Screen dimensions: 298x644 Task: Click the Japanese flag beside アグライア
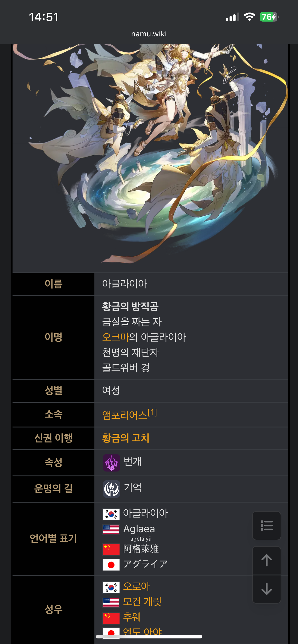(111, 565)
